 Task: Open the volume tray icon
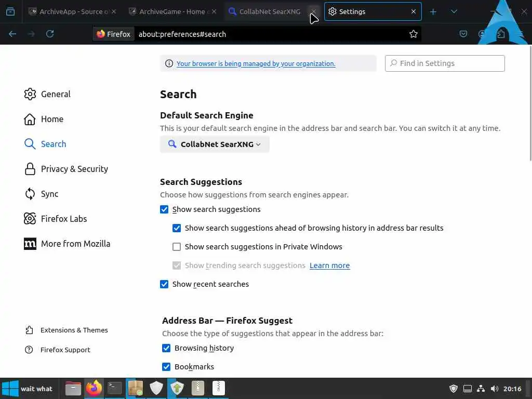(495, 389)
